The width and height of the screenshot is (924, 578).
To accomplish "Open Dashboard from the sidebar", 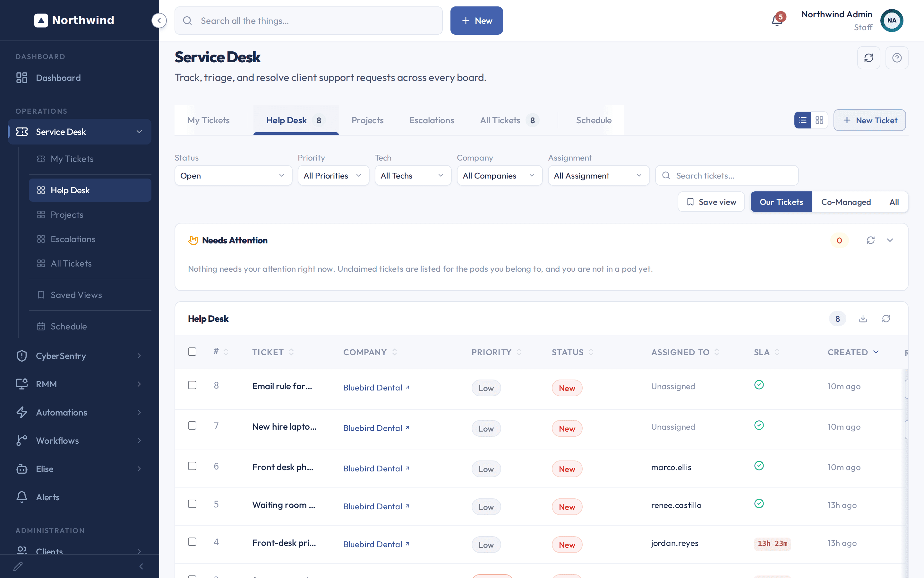I will (80, 78).
